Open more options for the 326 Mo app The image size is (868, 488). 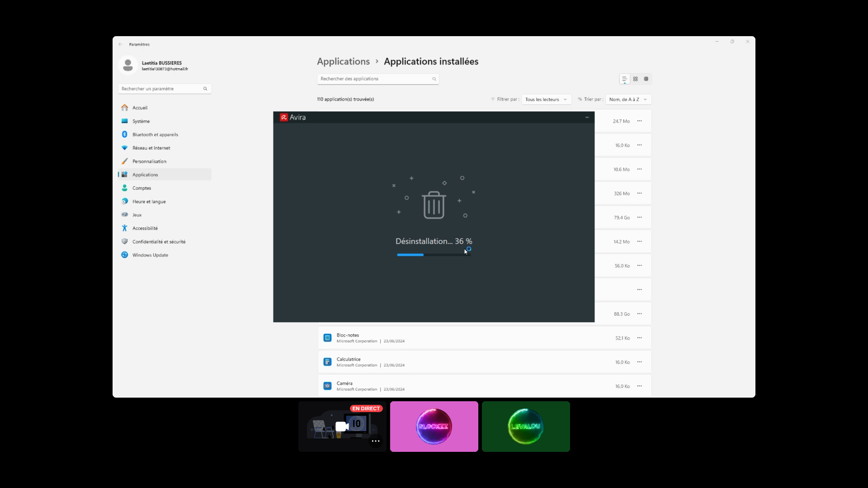pyautogui.click(x=640, y=193)
